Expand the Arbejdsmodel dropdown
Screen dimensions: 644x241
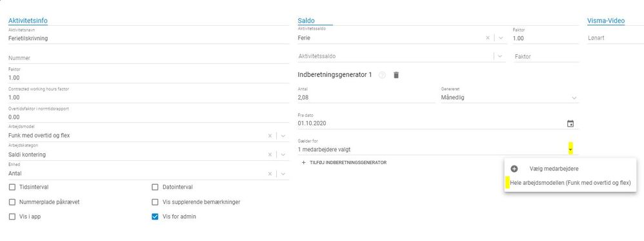click(283, 135)
